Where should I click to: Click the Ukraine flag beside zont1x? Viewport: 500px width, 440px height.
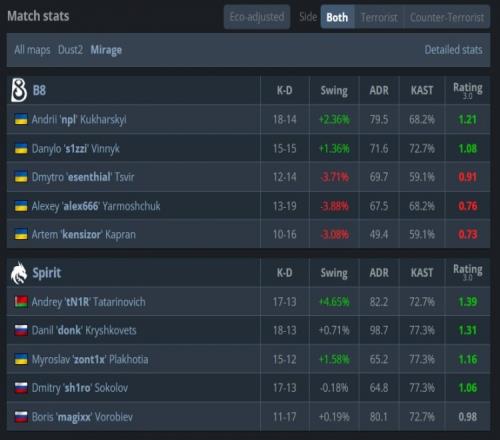coord(21,359)
